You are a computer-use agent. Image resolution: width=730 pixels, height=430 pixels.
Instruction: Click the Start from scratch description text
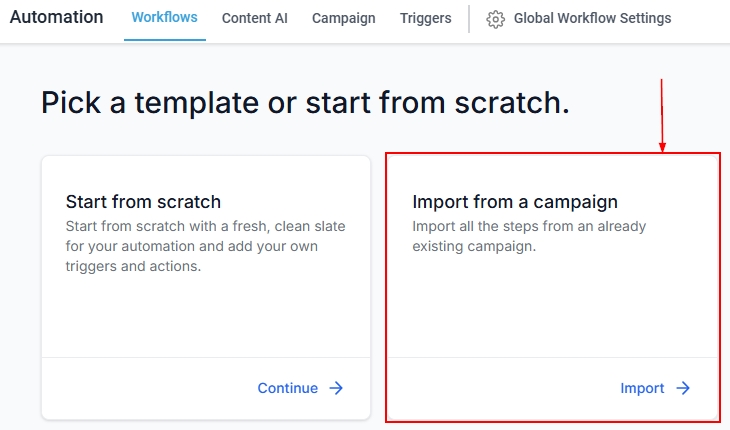[205, 246]
